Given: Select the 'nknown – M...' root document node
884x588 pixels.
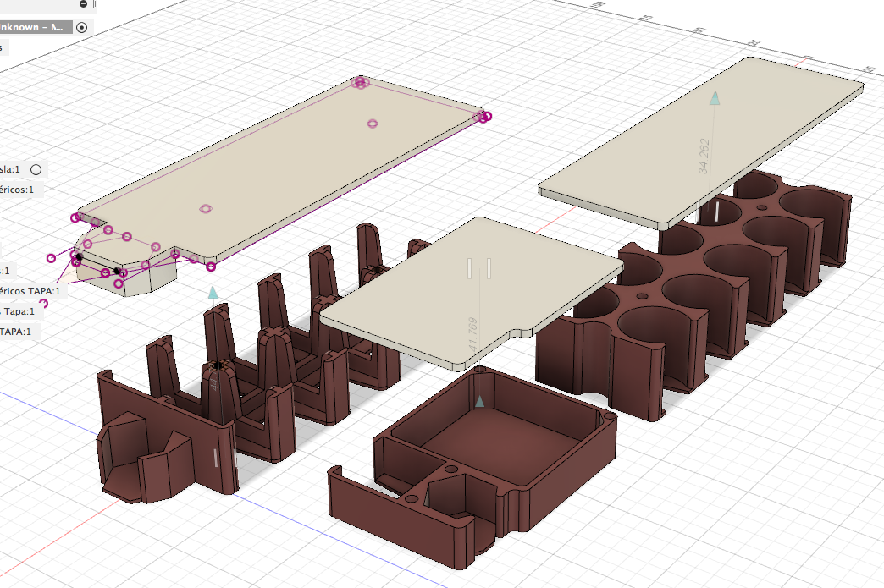Looking at the screenshot, I should point(36,27).
